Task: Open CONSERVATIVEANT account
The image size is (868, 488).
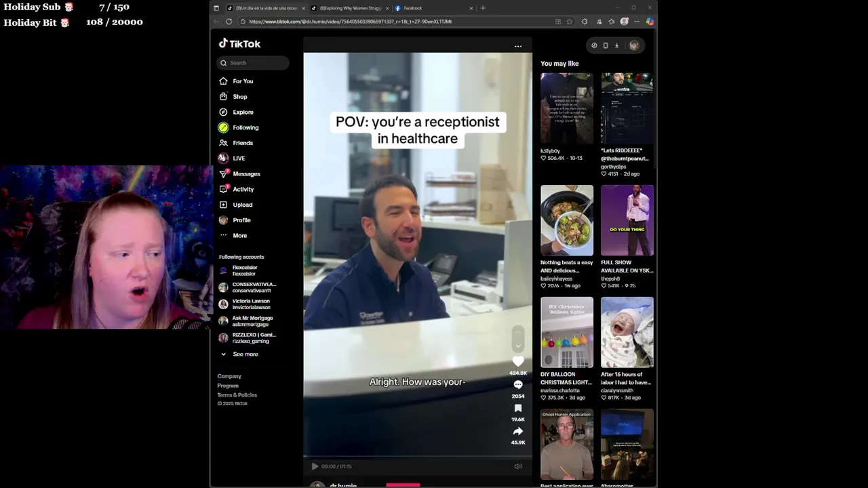Action: click(248, 287)
